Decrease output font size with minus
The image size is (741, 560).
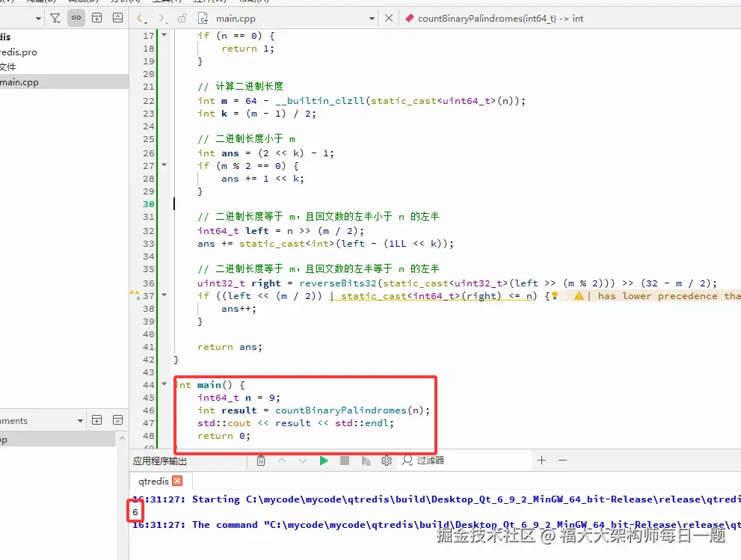point(562,460)
